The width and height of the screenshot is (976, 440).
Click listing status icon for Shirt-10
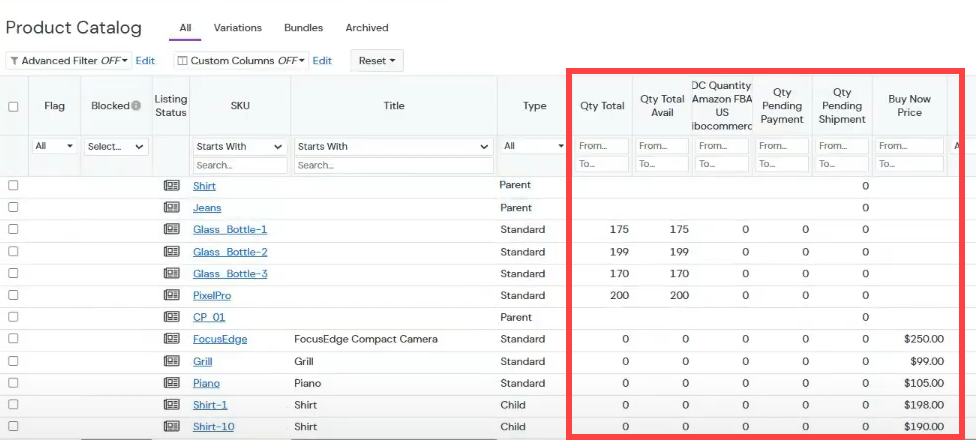[172, 426]
